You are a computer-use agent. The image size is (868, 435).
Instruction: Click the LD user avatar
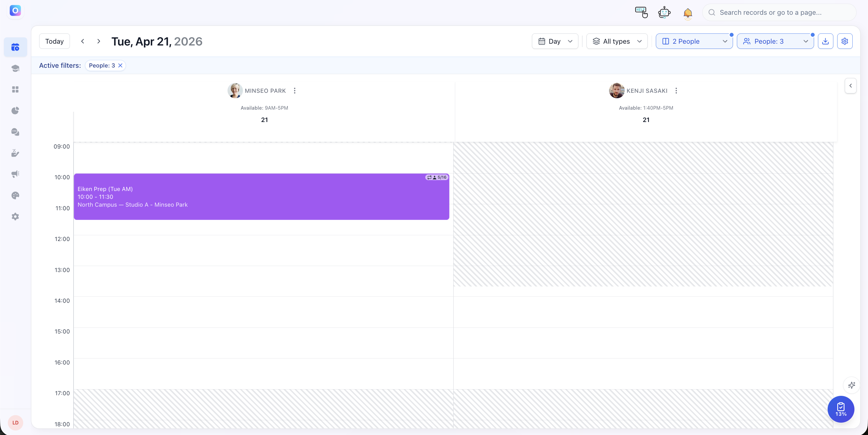(x=15, y=423)
